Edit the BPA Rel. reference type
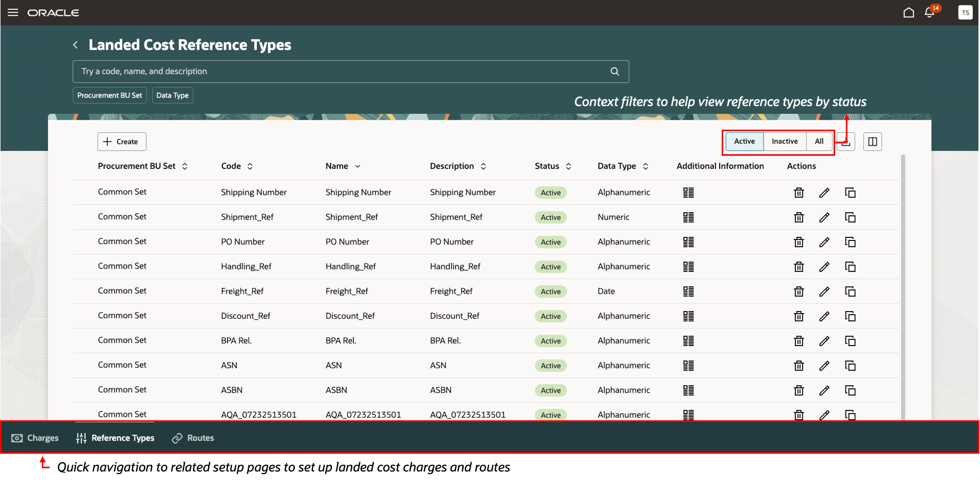 point(824,341)
